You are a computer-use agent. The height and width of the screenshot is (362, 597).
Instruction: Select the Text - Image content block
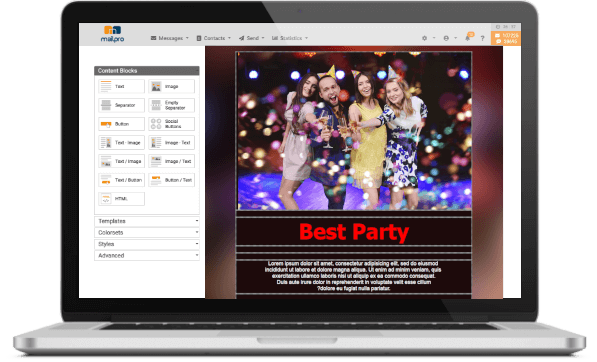pyautogui.click(x=121, y=142)
